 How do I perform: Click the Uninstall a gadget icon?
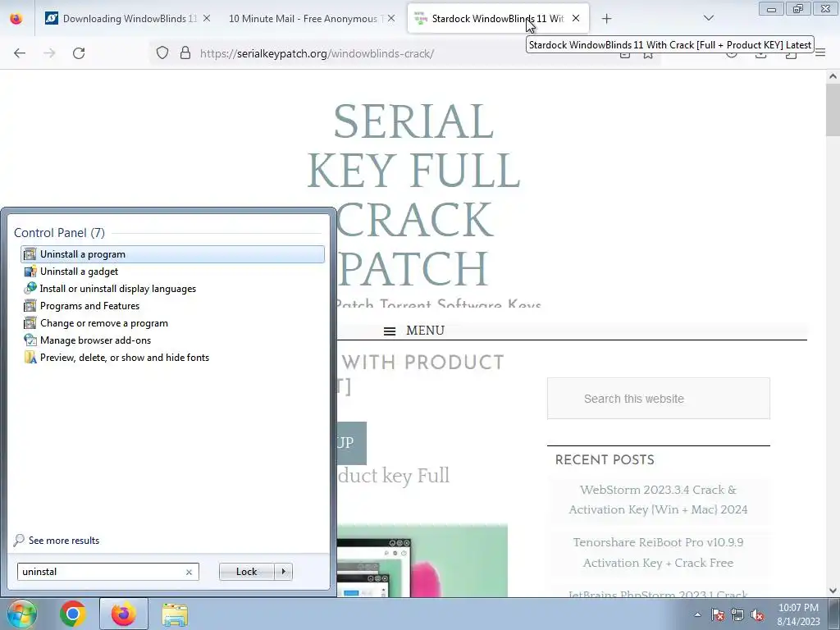30,271
